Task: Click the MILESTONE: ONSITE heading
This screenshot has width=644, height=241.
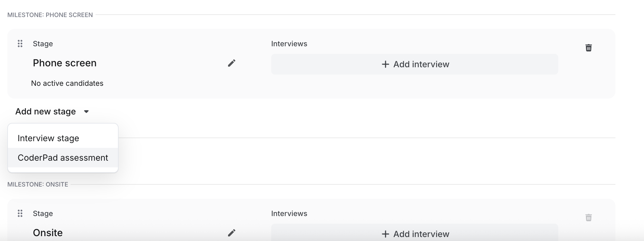Action: point(37,184)
